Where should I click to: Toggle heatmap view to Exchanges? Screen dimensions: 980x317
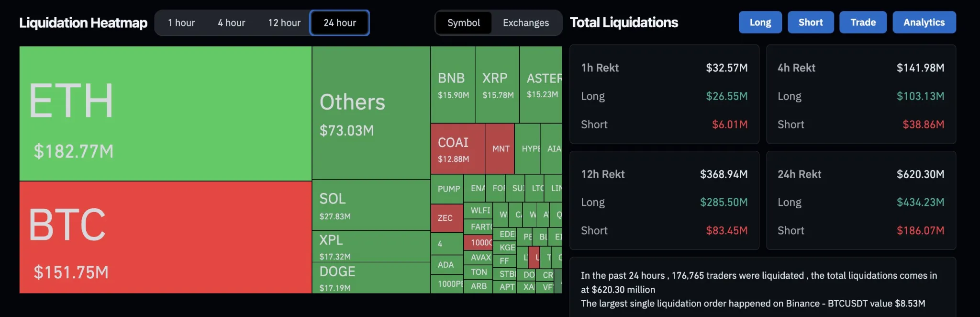coord(526,23)
